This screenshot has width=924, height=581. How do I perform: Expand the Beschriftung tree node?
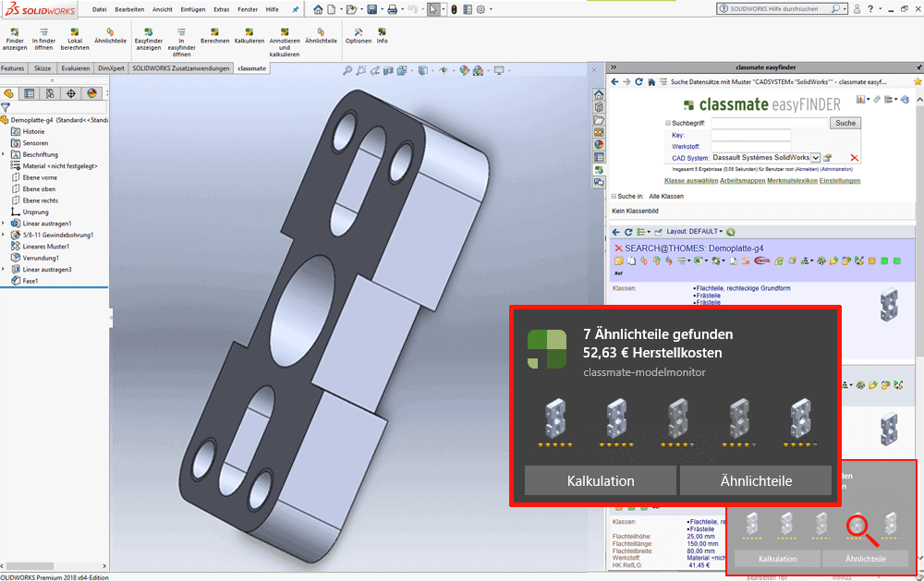(x=4, y=154)
